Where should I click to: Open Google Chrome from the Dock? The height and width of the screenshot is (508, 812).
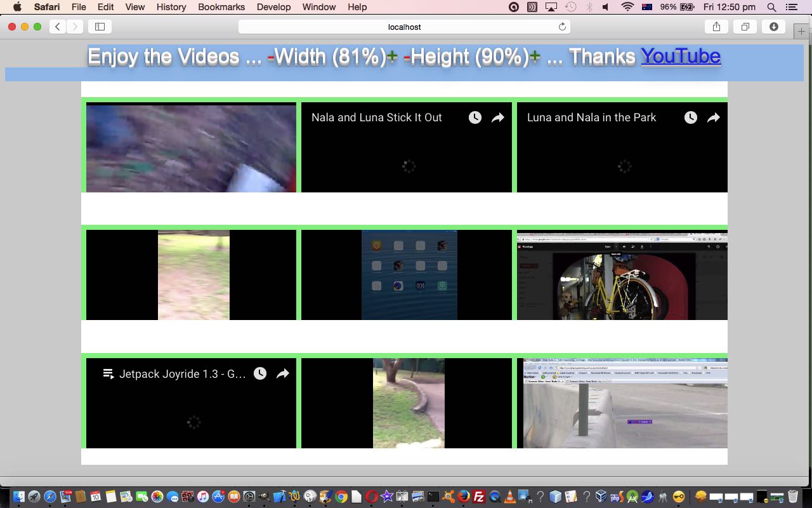coord(341,497)
